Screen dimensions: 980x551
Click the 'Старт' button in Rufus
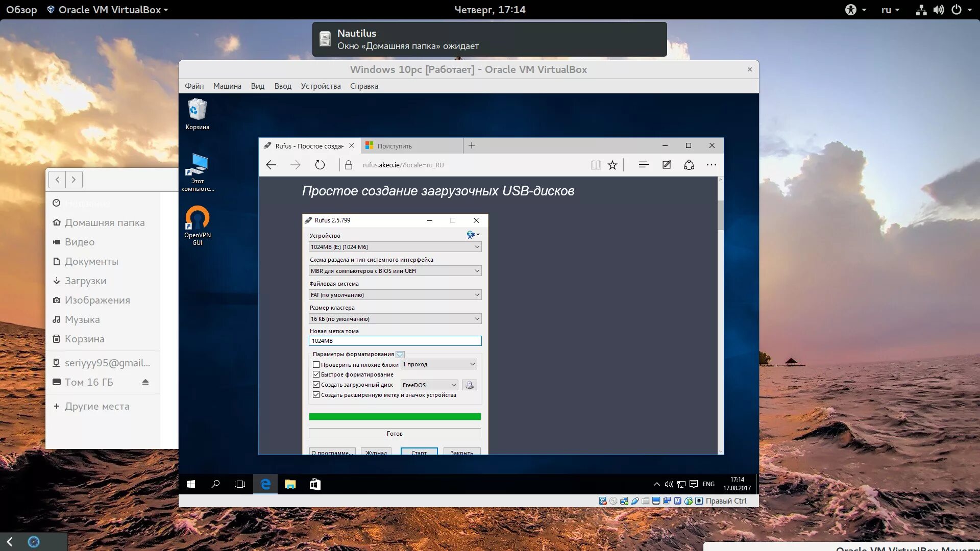[419, 452]
